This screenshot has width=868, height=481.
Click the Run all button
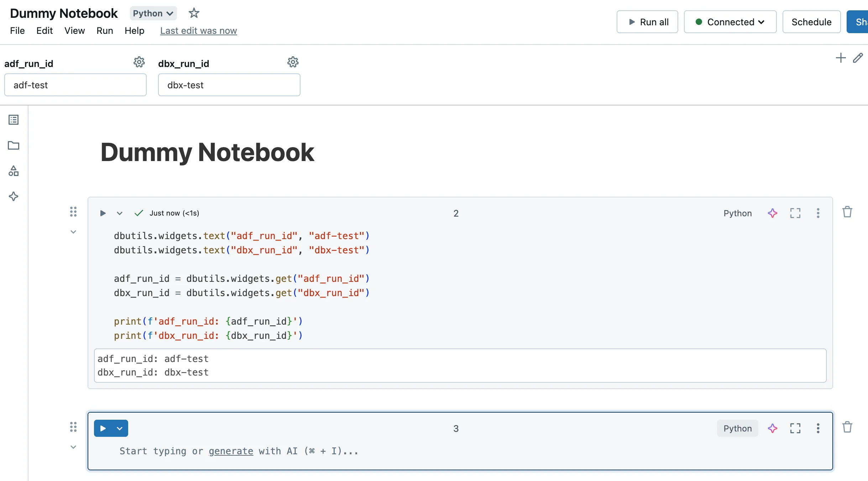point(647,22)
